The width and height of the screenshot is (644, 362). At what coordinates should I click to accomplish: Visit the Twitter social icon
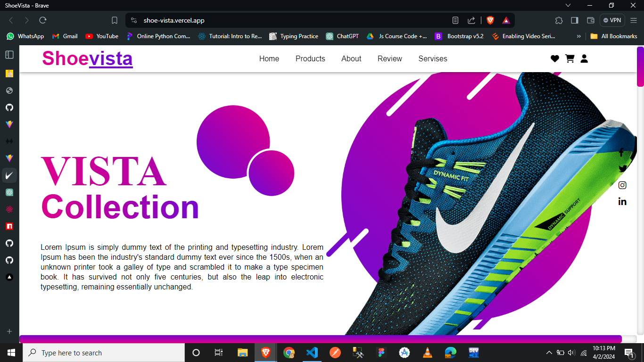pos(622,168)
